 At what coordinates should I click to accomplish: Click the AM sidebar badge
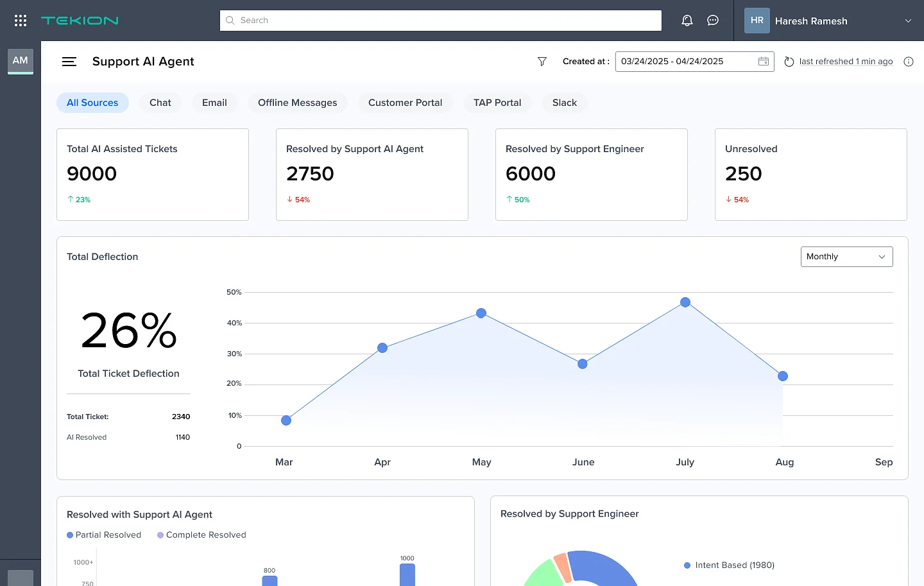pos(21,61)
